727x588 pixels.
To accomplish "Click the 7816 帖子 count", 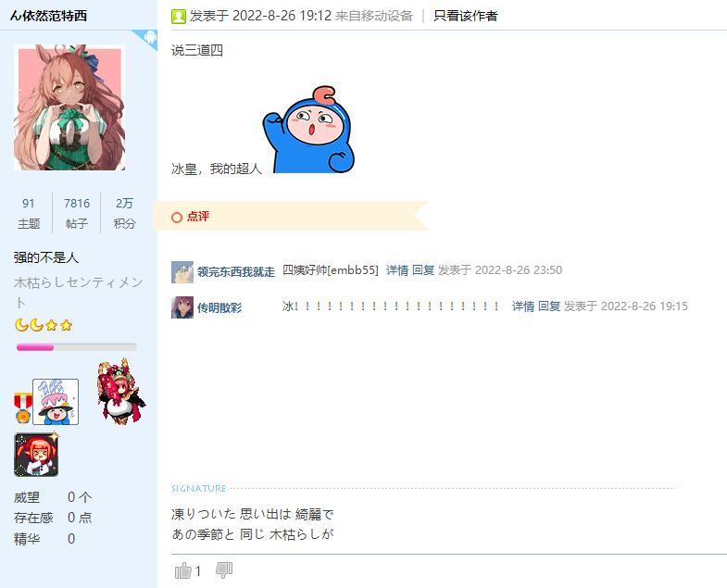I will pyautogui.click(x=77, y=213).
